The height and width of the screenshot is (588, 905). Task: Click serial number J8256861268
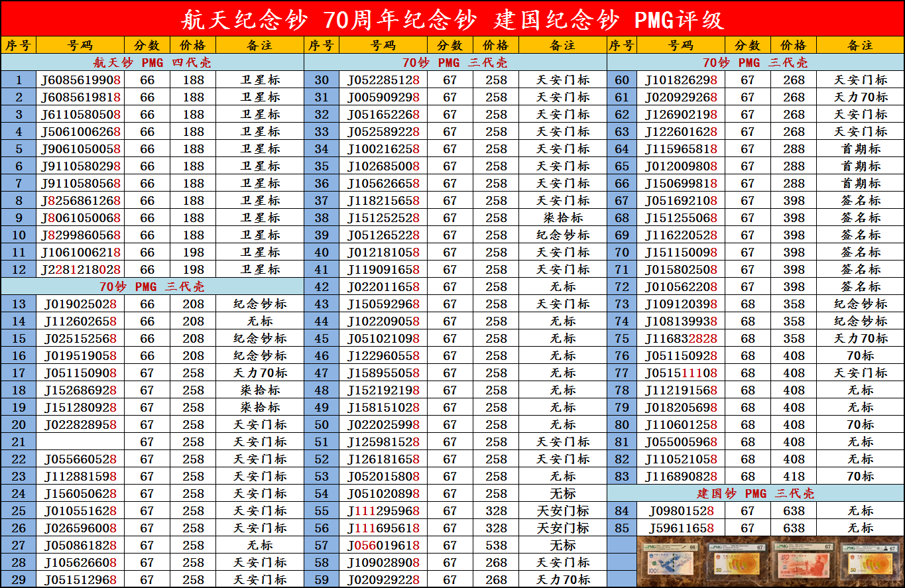[80, 200]
